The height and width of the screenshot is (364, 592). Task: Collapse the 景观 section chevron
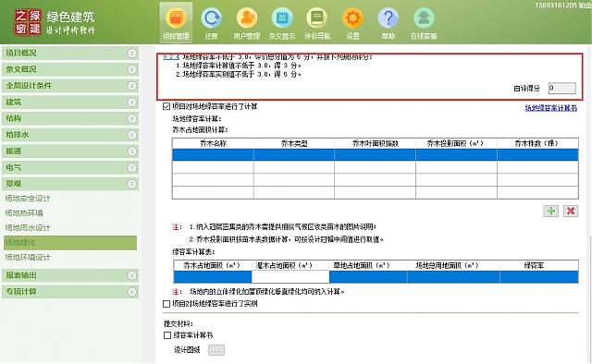pos(131,184)
